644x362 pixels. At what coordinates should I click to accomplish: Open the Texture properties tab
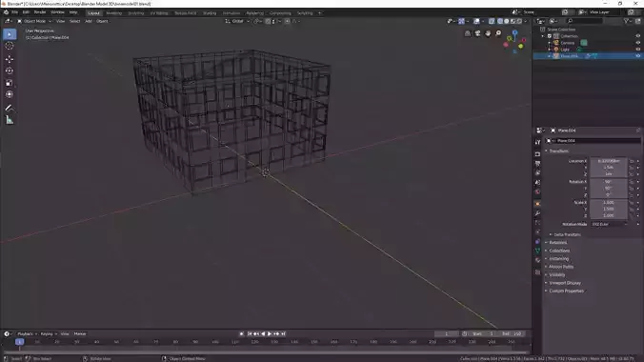click(x=537, y=272)
